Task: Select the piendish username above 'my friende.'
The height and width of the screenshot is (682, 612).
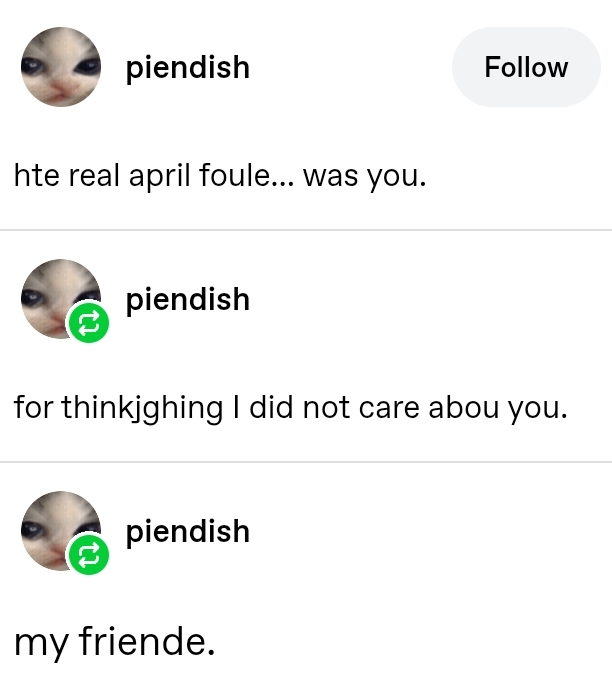Action: tap(187, 531)
